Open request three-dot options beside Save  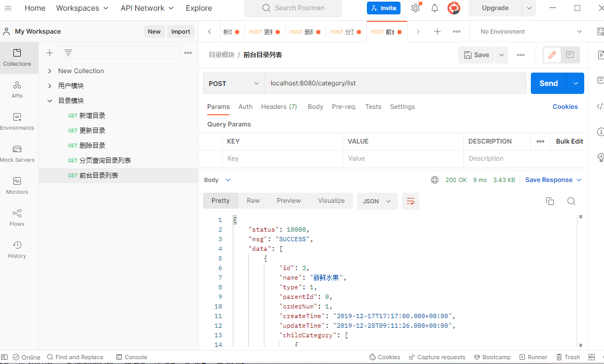coord(521,55)
